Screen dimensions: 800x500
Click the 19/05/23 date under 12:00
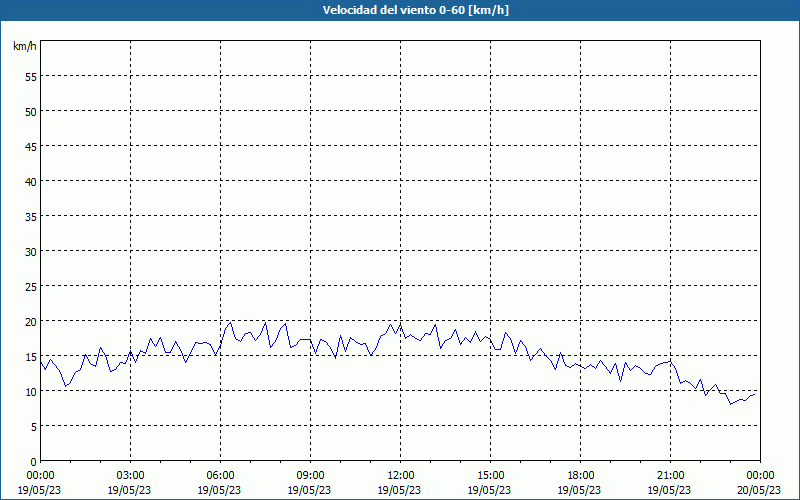(399, 490)
